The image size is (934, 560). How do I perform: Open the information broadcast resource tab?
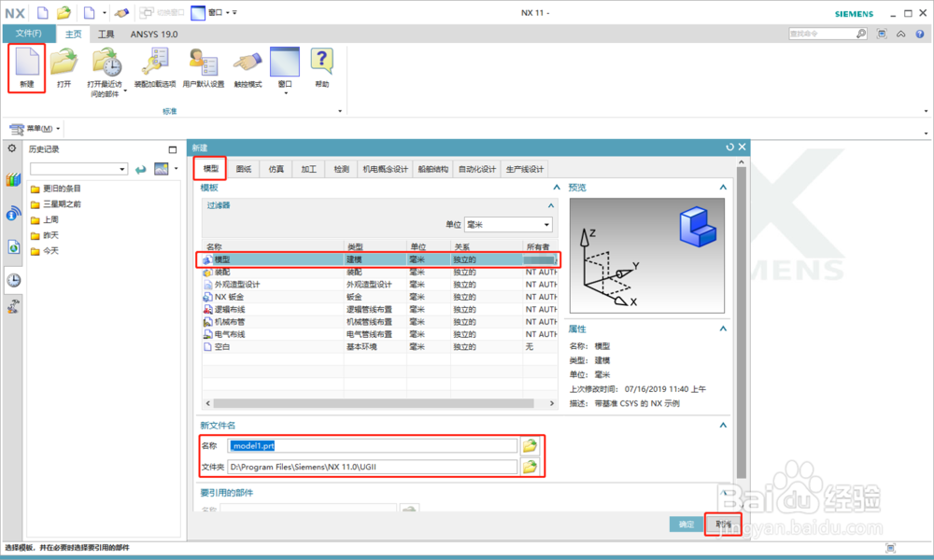pyautogui.click(x=13, y=213)
